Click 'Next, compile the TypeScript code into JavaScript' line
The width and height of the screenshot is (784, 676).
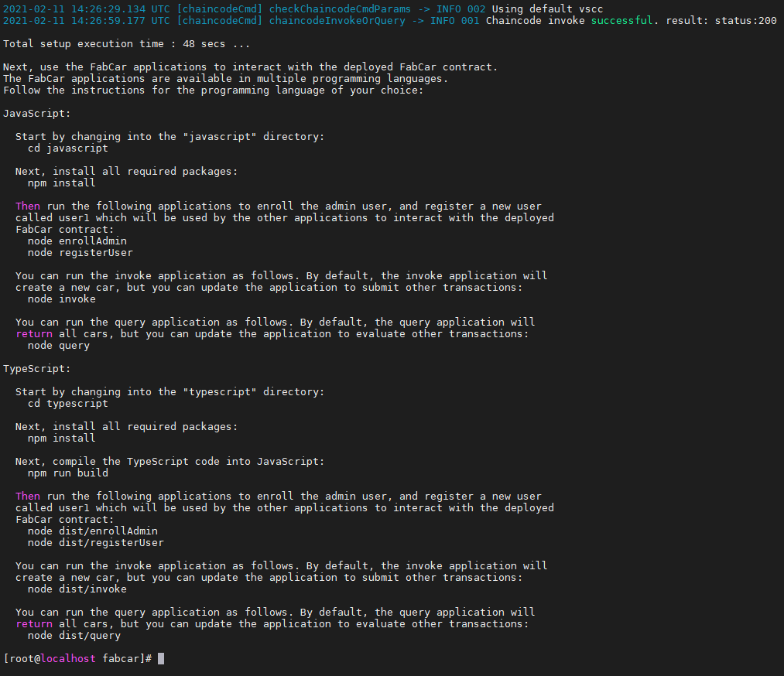170,462
